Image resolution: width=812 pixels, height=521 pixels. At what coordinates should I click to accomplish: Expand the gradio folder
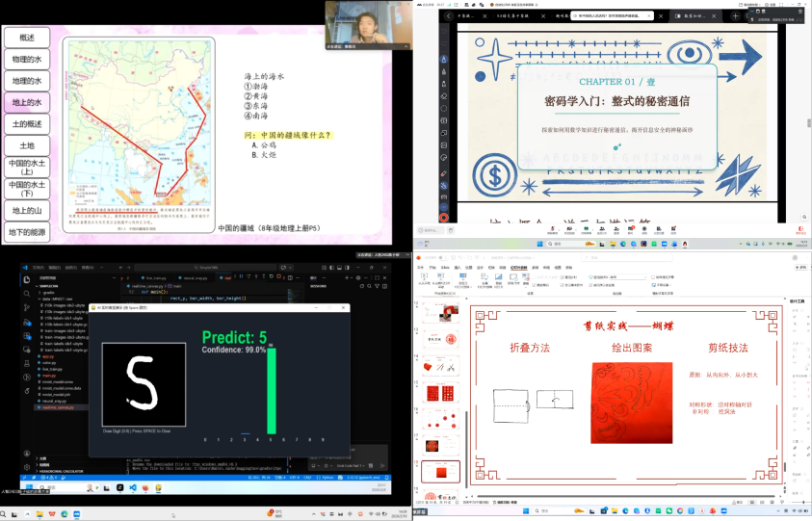click(x=48, y=293)
